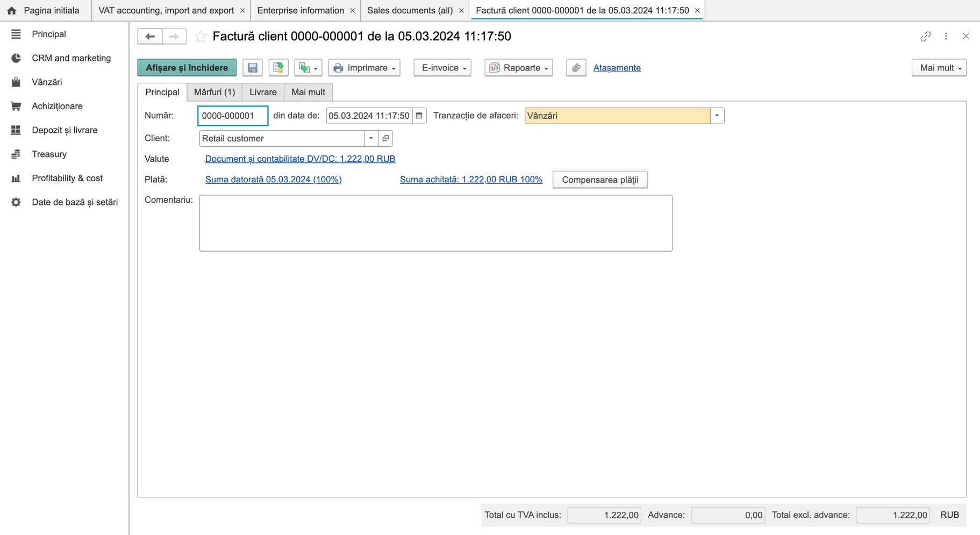
Task: Open Tranzacție de afaceri dropdown arrow
Action: pyautogui.click(x=717, y=116)
